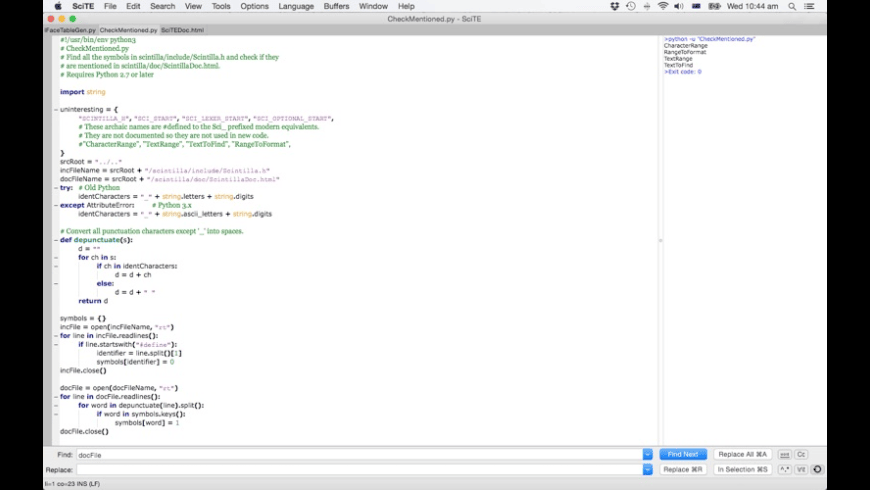Open the File menu
This screenshot has height=490, width=870.
(110, 6)
